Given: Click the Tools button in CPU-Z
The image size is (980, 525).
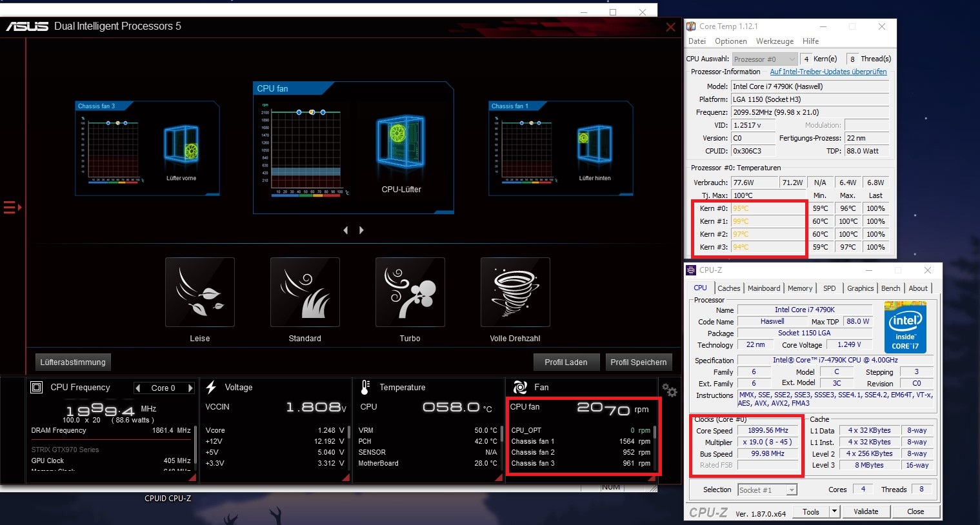Looking at the screenshot, I should (x=811, y=511).
